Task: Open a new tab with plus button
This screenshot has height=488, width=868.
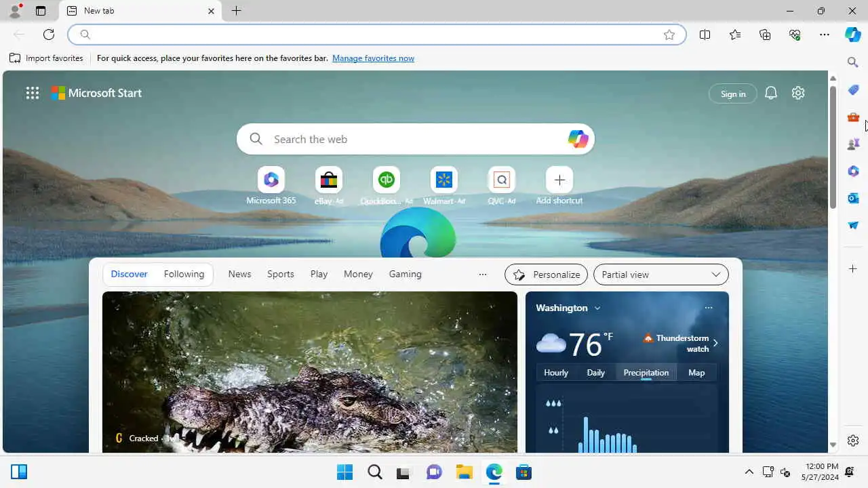Action: [236, 11]
